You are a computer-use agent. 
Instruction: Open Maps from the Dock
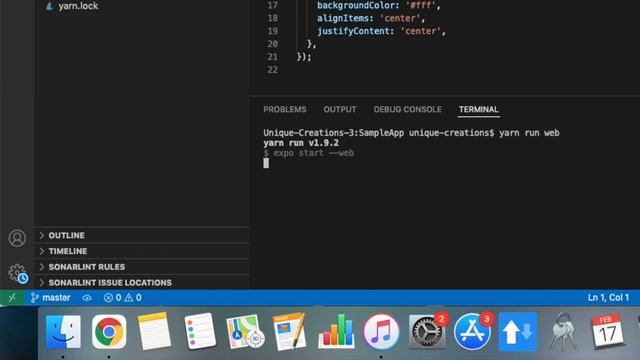pyautogui.click(x=245, y=331)
